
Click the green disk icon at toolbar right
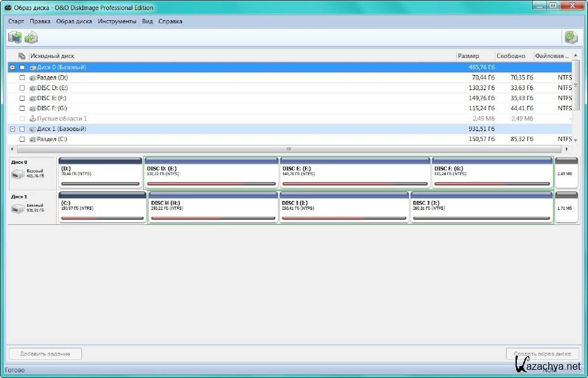click(x=571, y=37)
